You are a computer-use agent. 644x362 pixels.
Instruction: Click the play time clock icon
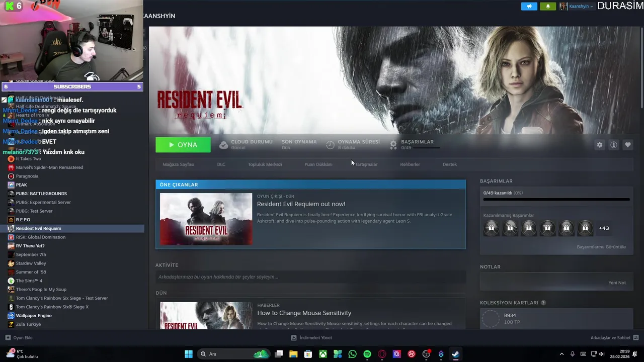pyautogui.click(x=330, y=145)
